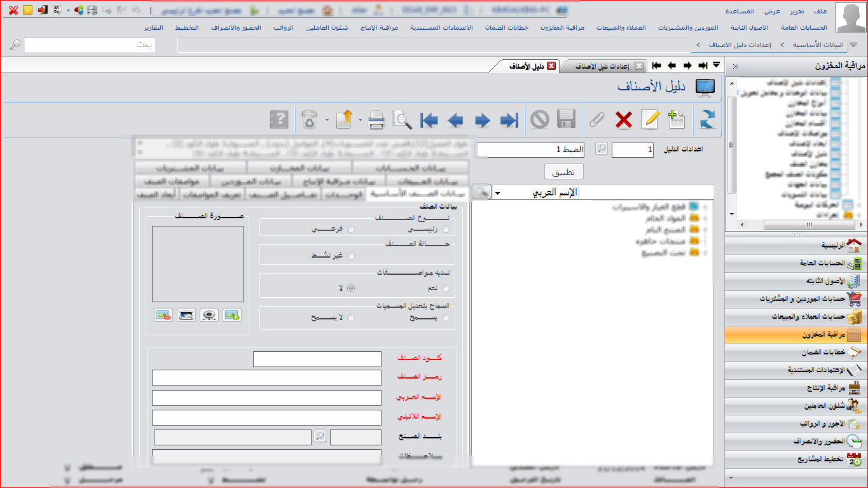Open the export icon's dropdown arrow
868x488 pixels.
coord(359,120)
